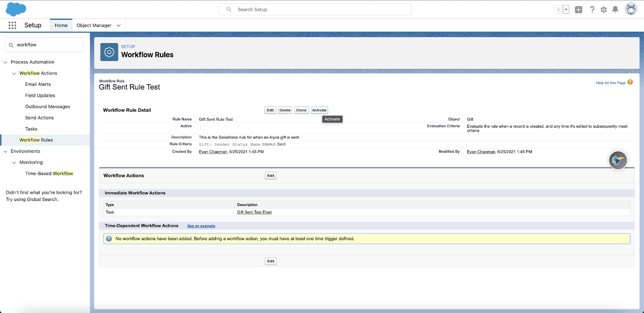Click the Search Setup field
644x313 pixels.
315,10
